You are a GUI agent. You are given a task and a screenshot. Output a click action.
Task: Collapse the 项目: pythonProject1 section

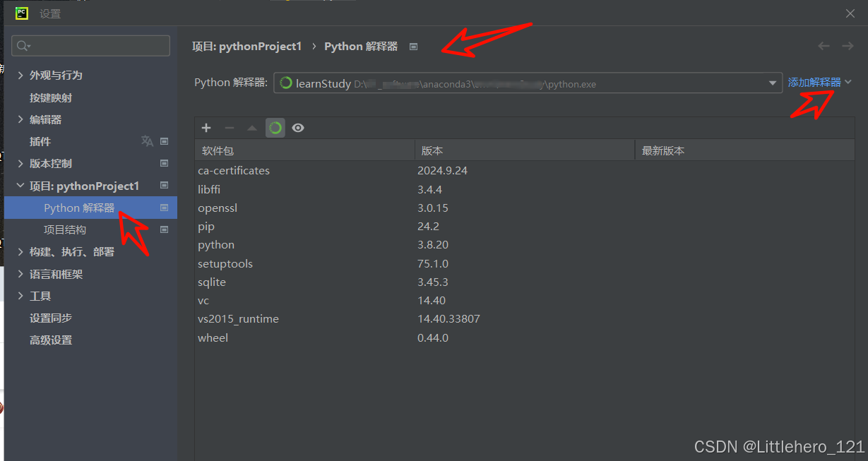pyautogui.click(x=20, y=186)
